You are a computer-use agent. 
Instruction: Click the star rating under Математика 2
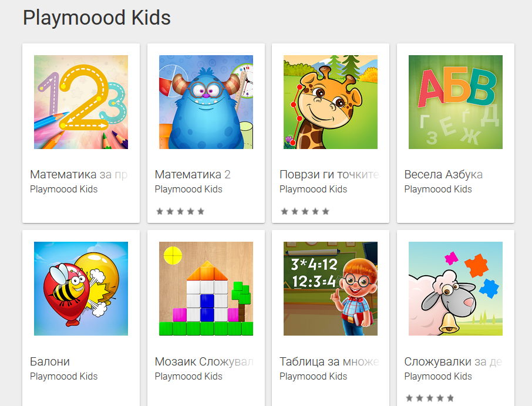coord(180,211)
